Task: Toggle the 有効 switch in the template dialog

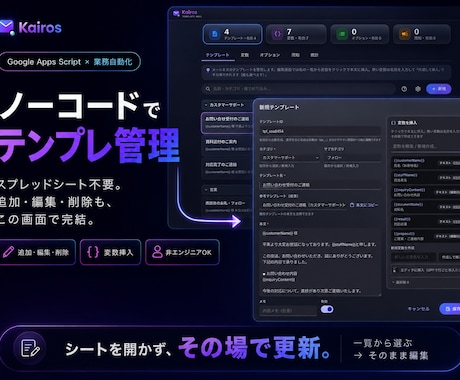Action: (x=327, y=309)
